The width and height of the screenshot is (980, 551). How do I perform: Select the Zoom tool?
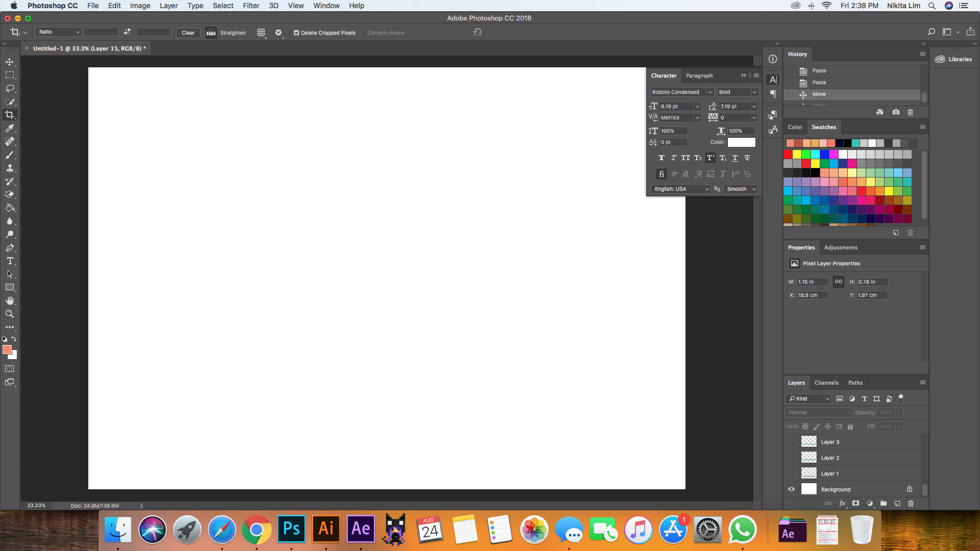[9, 314]
